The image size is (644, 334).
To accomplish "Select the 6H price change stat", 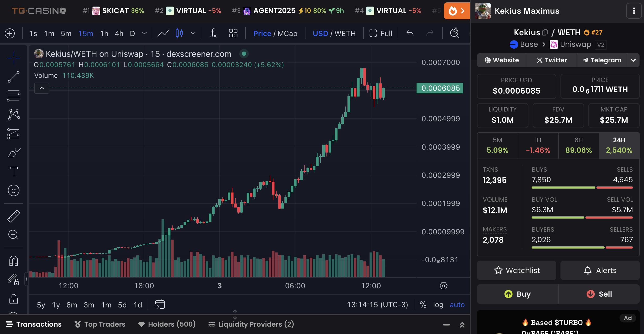I will (578, 145).
